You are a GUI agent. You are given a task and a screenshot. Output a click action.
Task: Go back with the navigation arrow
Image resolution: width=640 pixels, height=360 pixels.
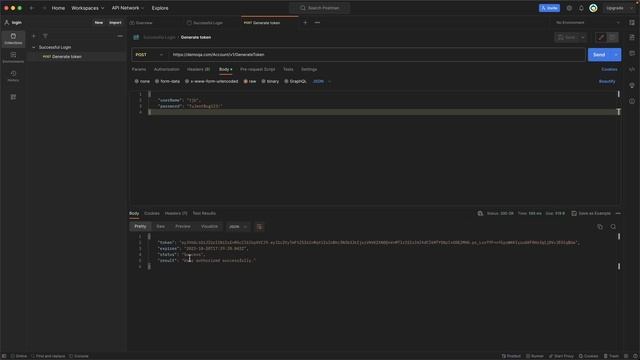(31, 8)
